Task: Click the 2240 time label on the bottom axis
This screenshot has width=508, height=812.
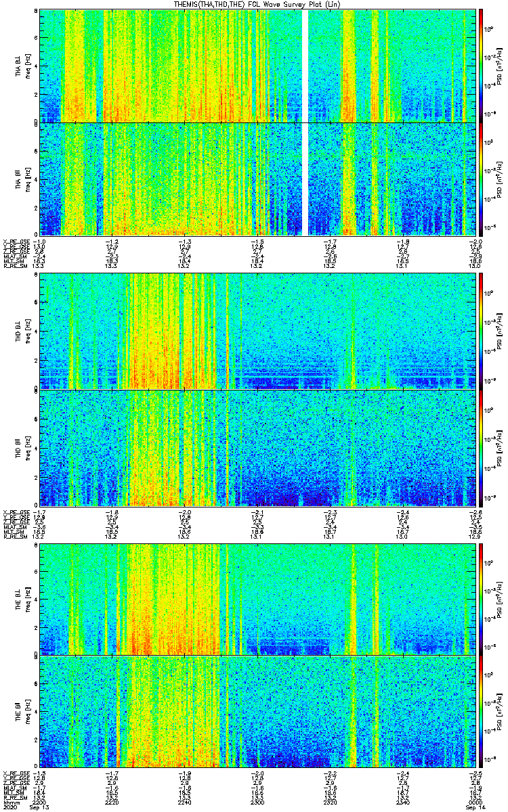Action: tap(184, 801)
